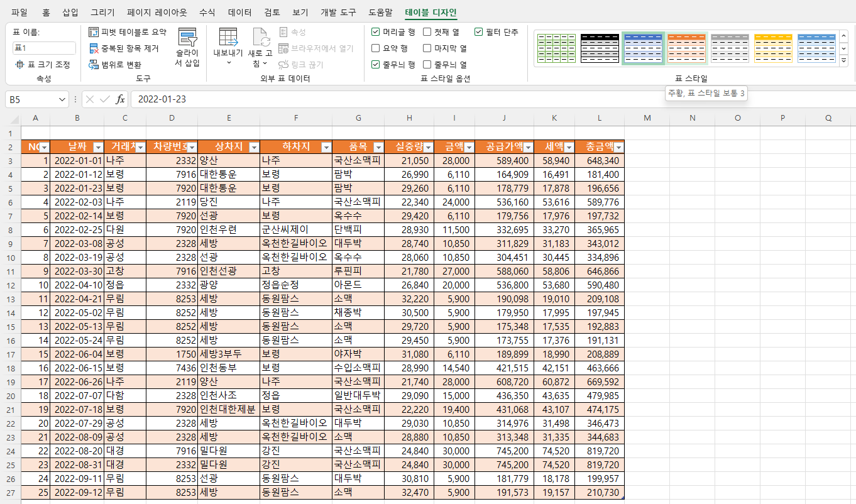
Task: Open the 거래처 column filter dropdown
Action: click(x=140, y=147)
